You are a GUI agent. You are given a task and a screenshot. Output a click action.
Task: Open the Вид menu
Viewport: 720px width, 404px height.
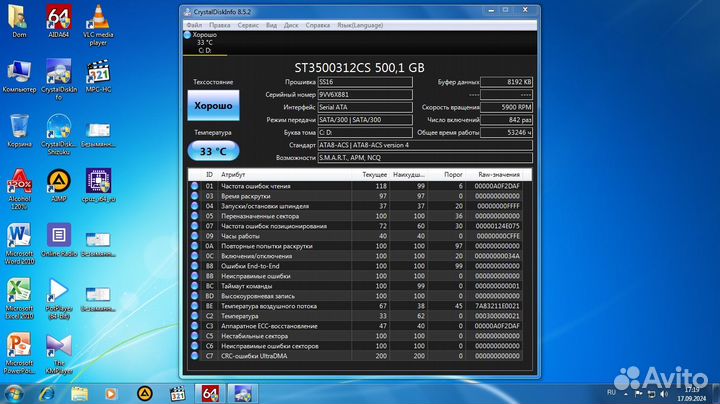click(x=271, y=25)
